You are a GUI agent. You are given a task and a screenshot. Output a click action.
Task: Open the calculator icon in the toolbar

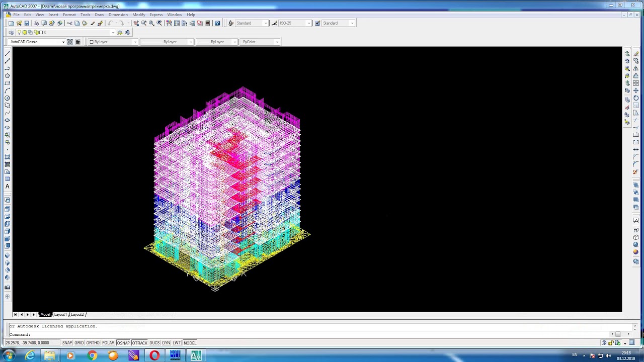[x=207, y=23]
